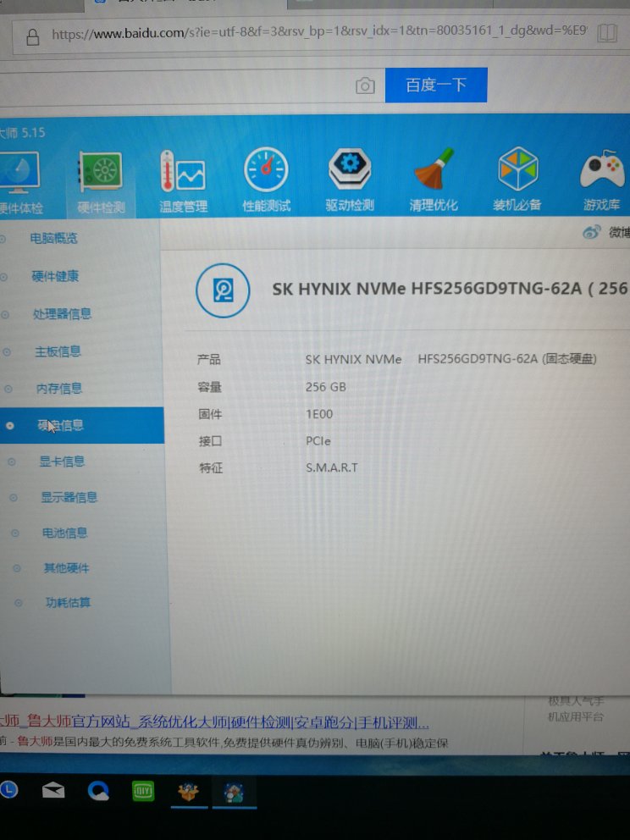This screenshot has width=630, height=840.
Task: Select 内存信息 in the sidebar
Action: pos(59,389)
